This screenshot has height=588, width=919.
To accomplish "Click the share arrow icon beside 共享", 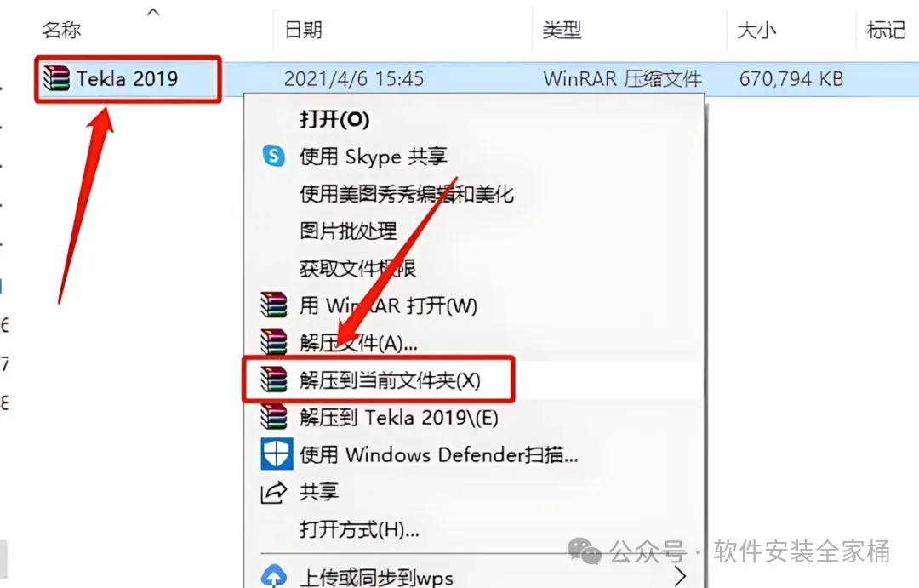I will tap(274, 492).
